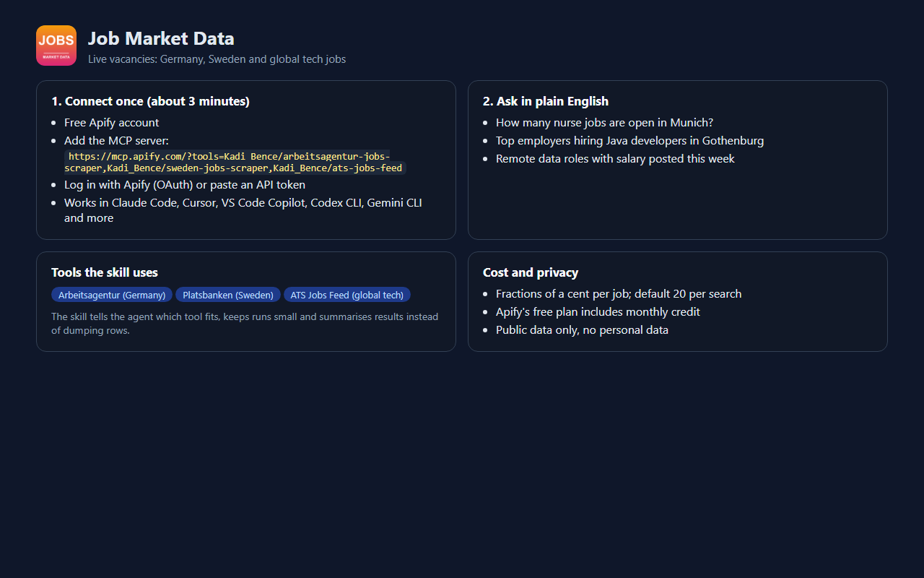Click 'How many nurse jobs are open in Munich?'
Viewport: 924px width, 578px height.
[x=604, y=123]
